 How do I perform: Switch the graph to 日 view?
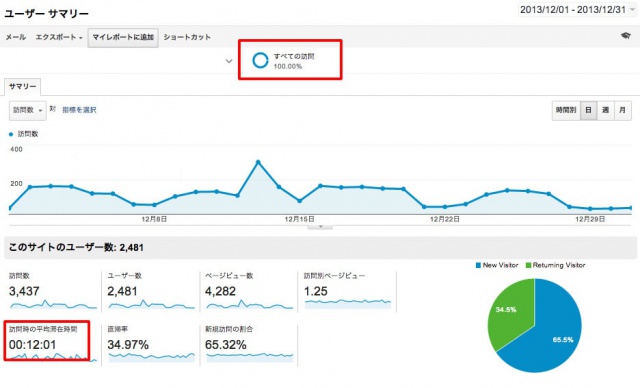[x=588, y=110]
